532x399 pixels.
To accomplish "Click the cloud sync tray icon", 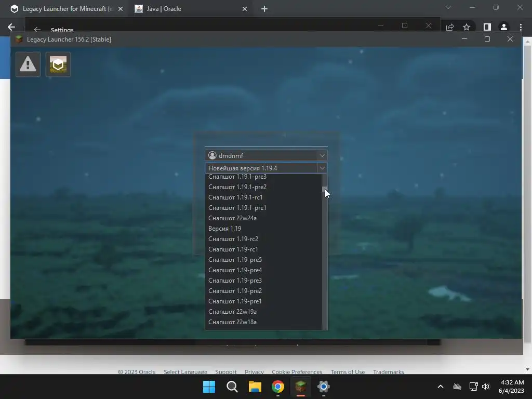I will click(x=457, y=387).
